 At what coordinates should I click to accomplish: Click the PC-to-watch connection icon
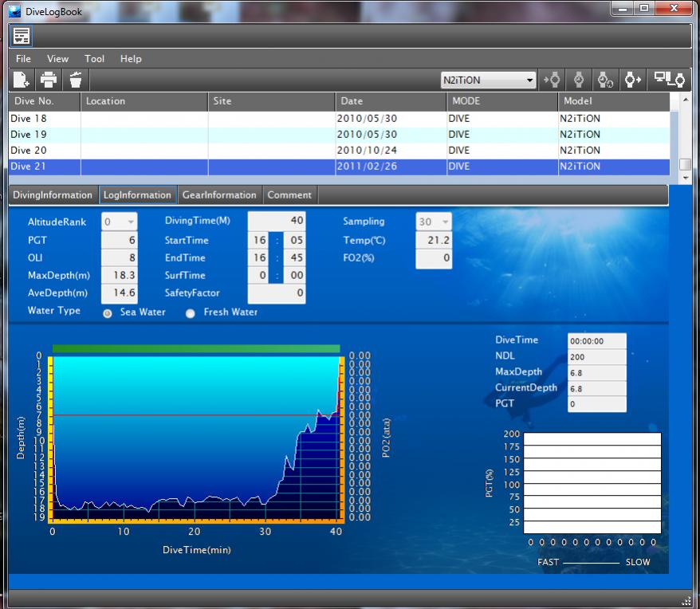pos(669,80)
